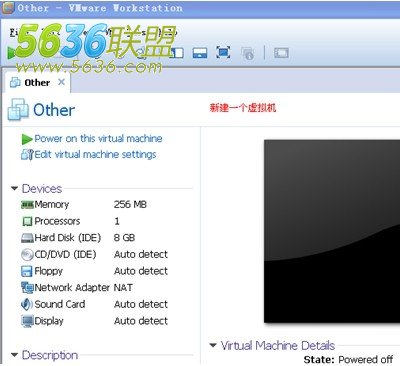Power on this virtual machine
400x366 pixels.
(98, 138)
